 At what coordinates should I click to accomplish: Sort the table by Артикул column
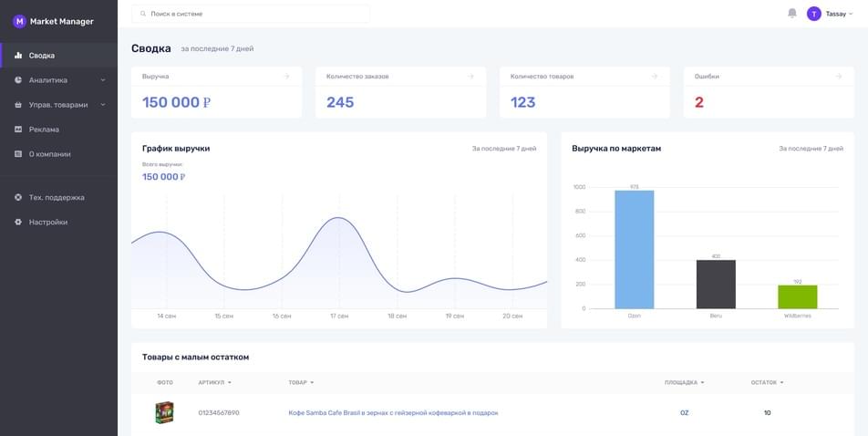point(215,383)
